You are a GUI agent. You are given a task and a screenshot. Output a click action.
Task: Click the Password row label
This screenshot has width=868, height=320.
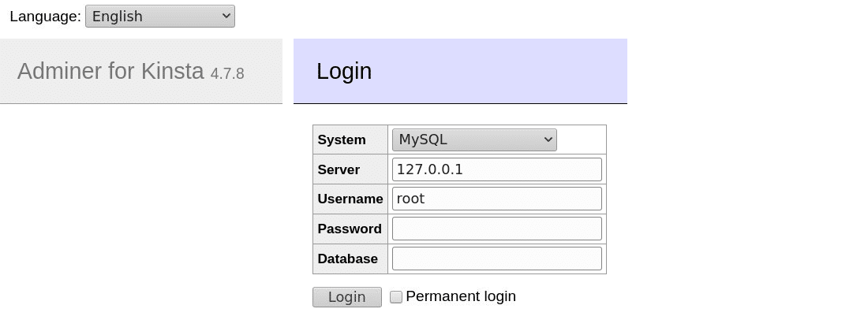point(350,229)
